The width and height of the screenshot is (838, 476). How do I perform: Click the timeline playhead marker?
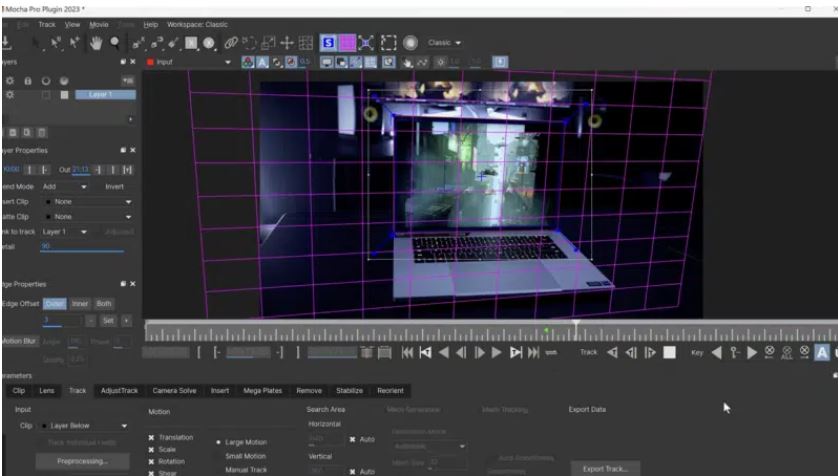click(x=576, y=324)
